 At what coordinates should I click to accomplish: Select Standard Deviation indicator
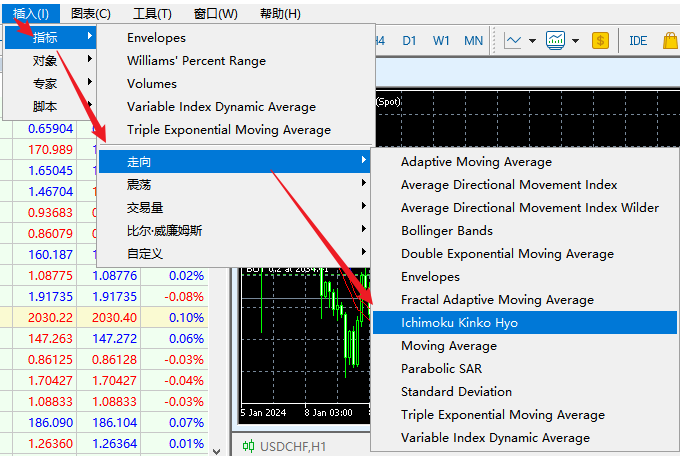(x=525, y=392)
